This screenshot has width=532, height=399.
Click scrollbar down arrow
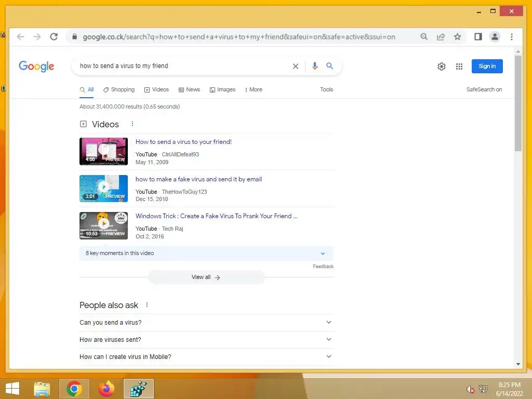518,364
